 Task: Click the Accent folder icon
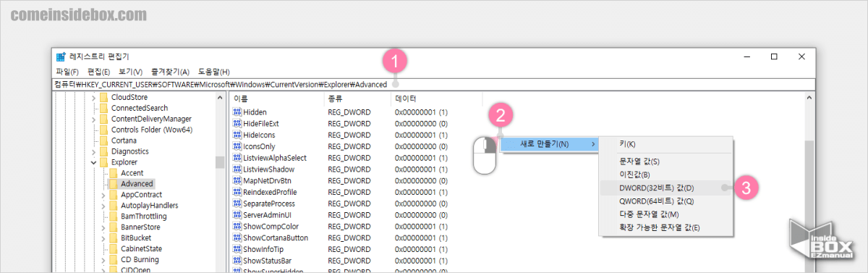pyautogui.click(x=114, y=173)
